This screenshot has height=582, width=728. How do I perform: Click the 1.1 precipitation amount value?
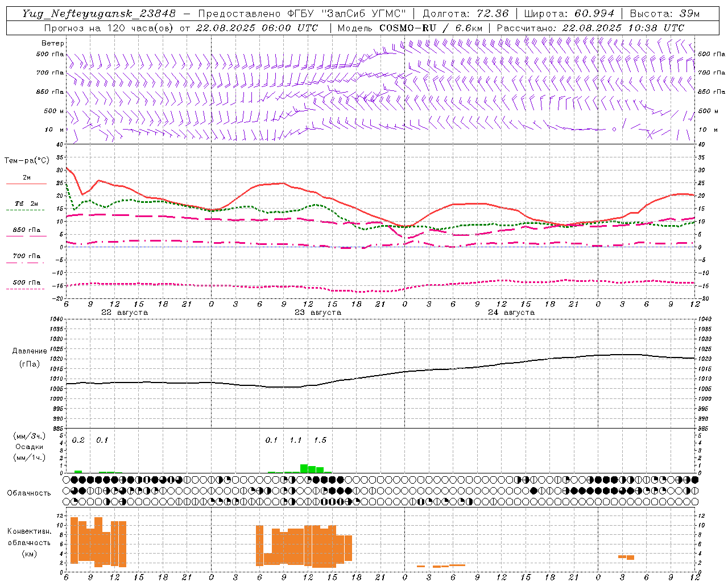[296, 440]
